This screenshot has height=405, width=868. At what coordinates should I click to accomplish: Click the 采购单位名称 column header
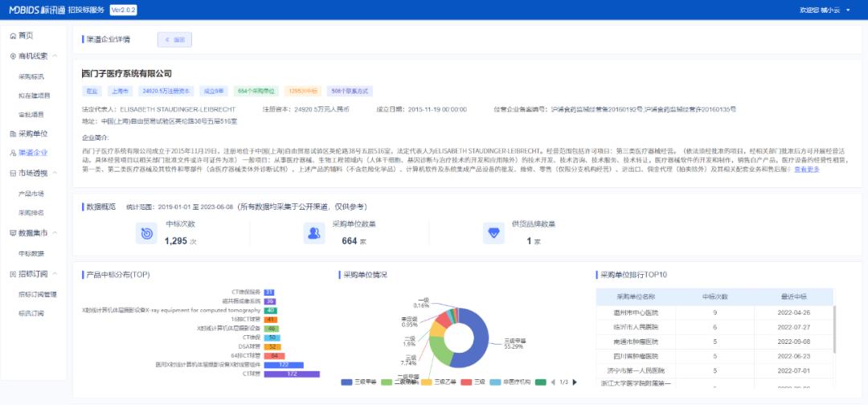point(636,297)
